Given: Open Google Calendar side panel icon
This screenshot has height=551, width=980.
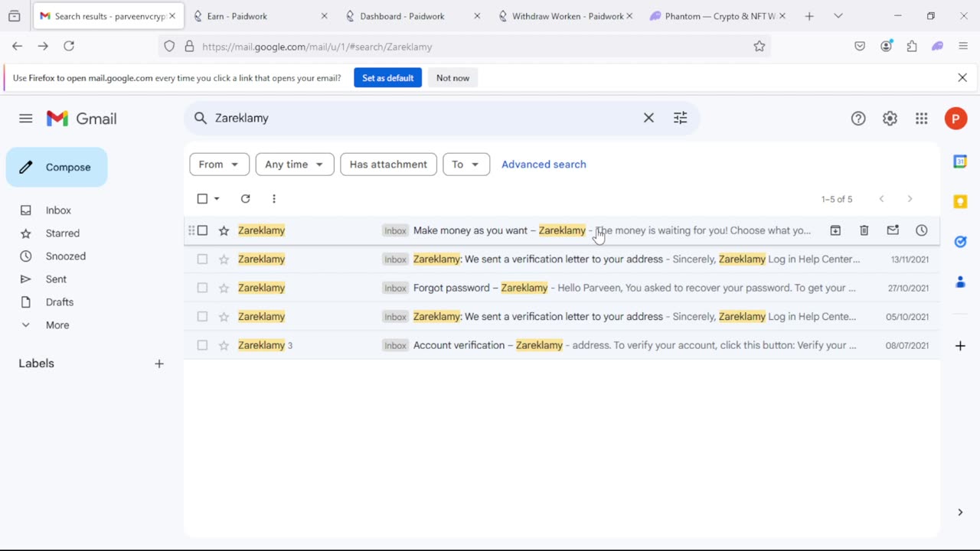Looking at the screenshot, I should click(960, 161).
